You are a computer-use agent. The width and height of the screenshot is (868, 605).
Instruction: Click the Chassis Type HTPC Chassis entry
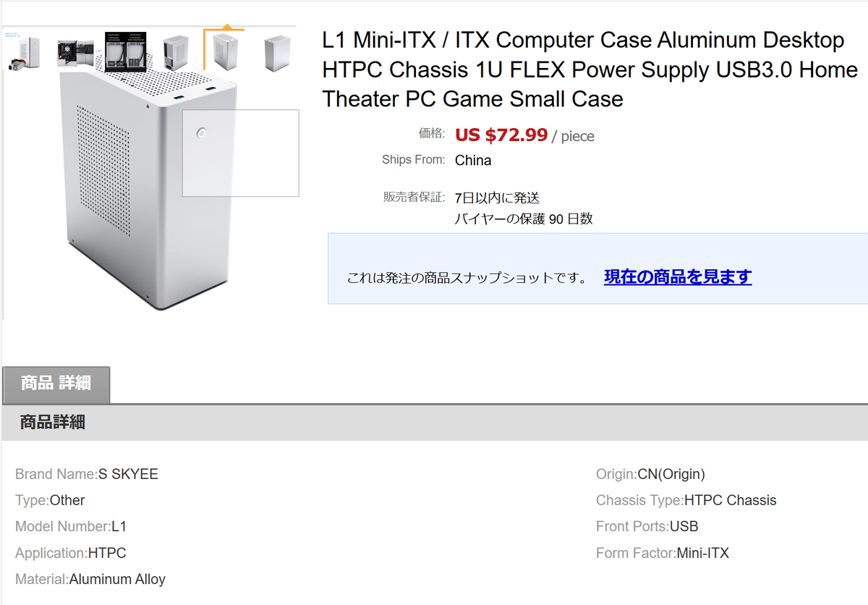(x=686, y=500)
